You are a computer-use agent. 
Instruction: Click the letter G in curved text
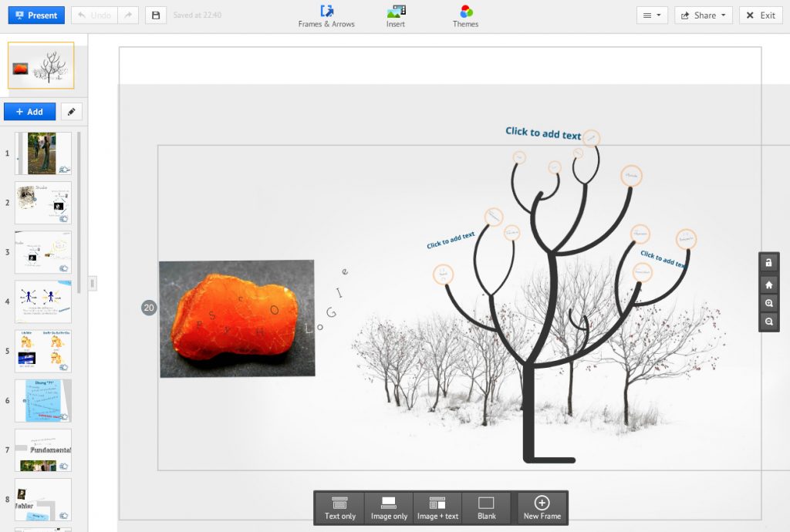[331, 312]
